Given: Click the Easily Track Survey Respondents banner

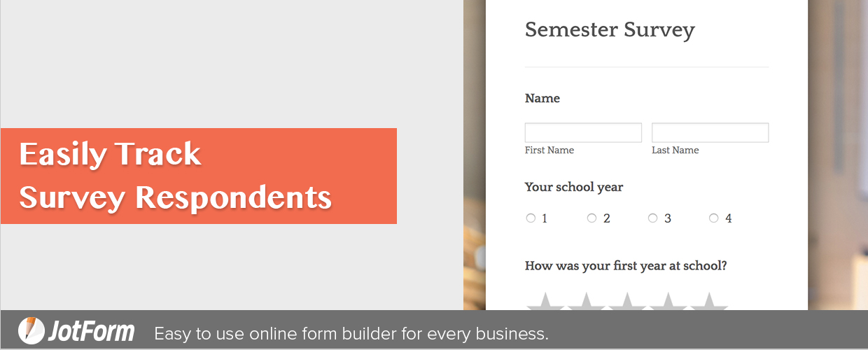Looking at the screenshot, I should pos(199,176).
